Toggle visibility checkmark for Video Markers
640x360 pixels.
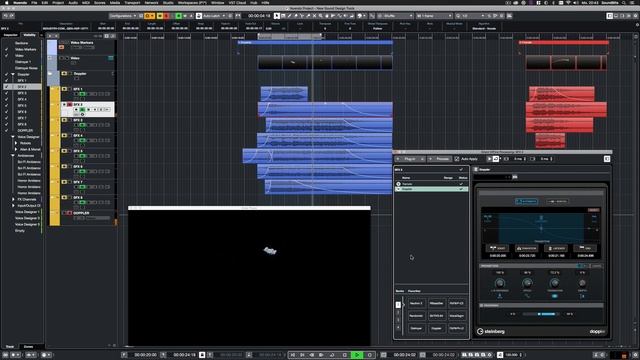click(7, 49)
